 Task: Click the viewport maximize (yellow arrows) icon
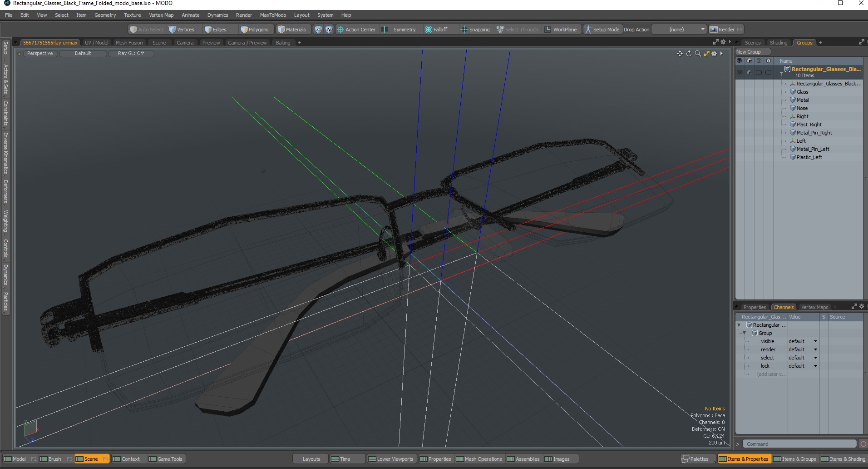(706, 54)
